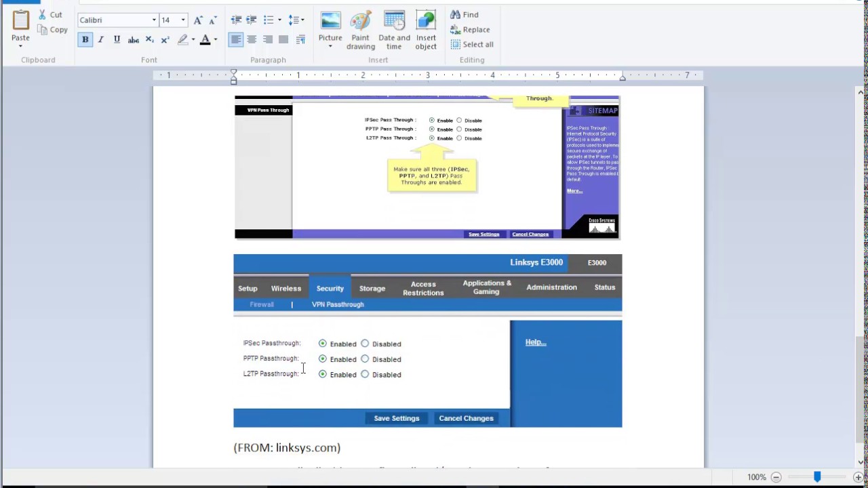Open Picture dropdown arrow
Image resolution: width=868 pixels, height=488 pixels.
[x=330, y=47]
